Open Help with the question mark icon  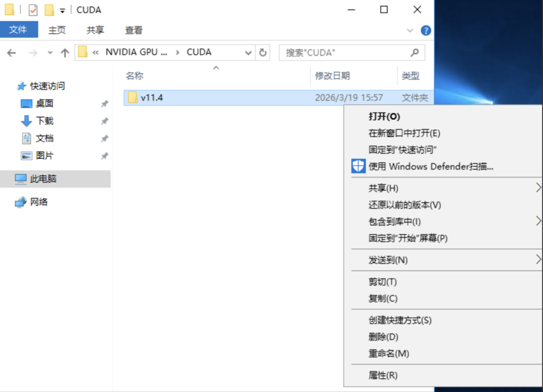tap(426, 30)
